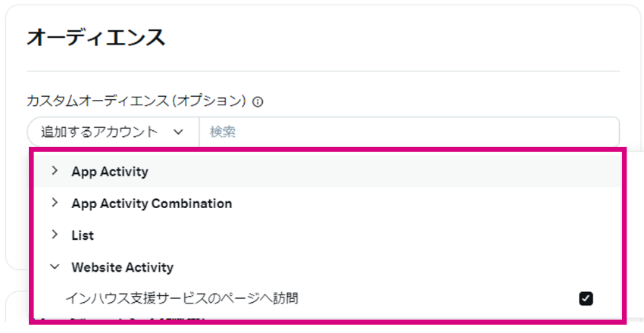This screenshot has height=333, width=644.
Task: Focus the 検索 search field
Action: click(x=409, y=132)
